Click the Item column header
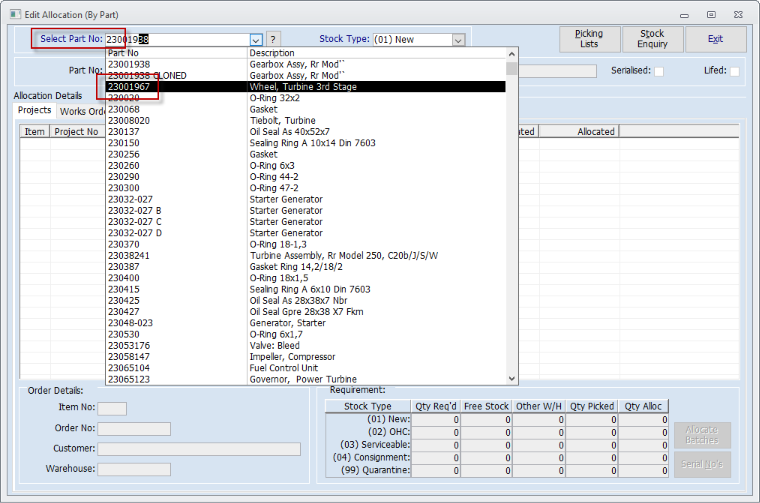Screen dimensions: 760x503 [x=34, y=131]
